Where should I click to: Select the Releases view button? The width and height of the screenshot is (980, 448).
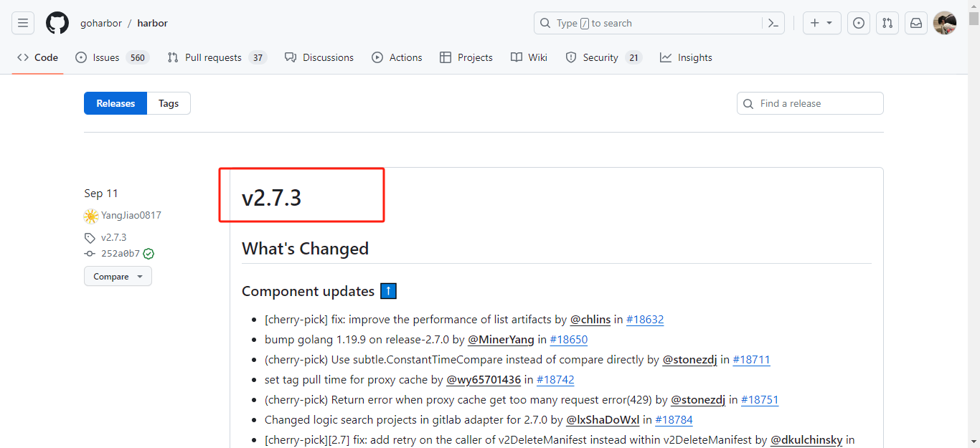[116, 103]
